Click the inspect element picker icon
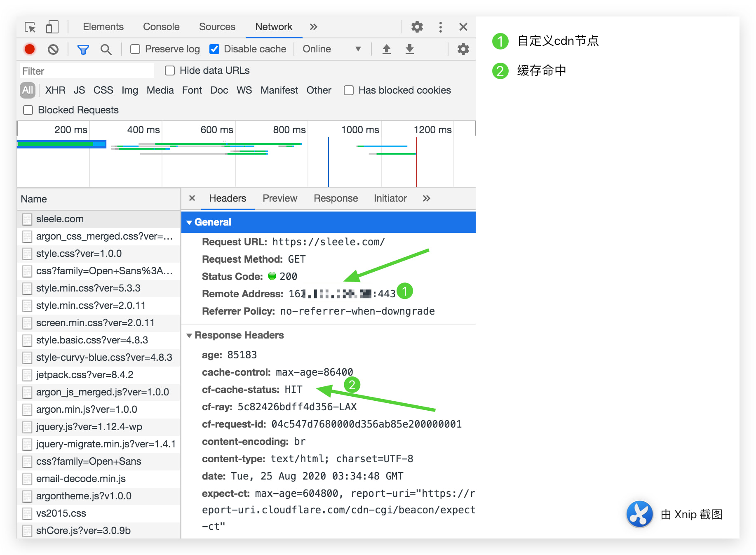The image size is (756, 555). point(30,27)
